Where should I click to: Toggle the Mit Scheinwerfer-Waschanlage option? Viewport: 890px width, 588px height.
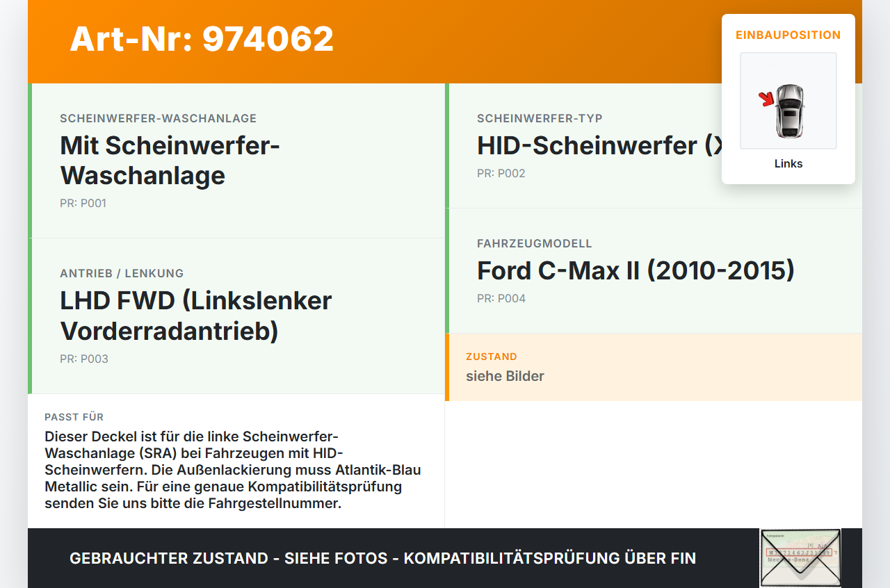pyautogui.click(x=170, y=161)
